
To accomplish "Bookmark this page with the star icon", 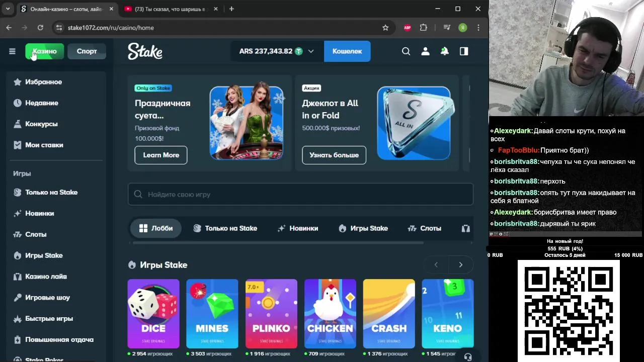I will click(x=385, y=28).
